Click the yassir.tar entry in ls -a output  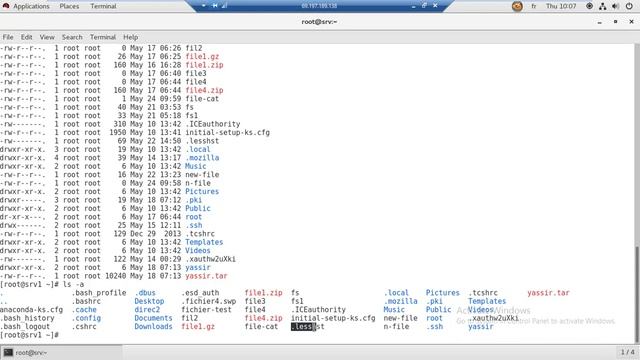point(548,293)
